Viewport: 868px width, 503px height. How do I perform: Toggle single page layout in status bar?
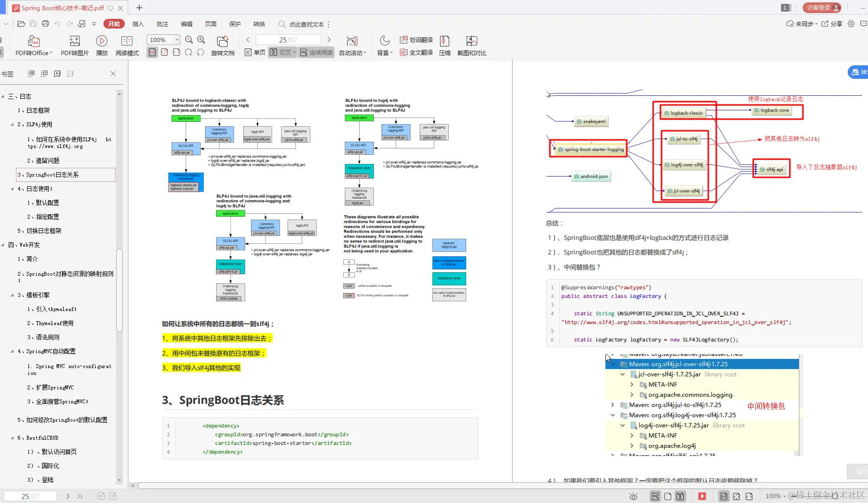coord(668,496)
